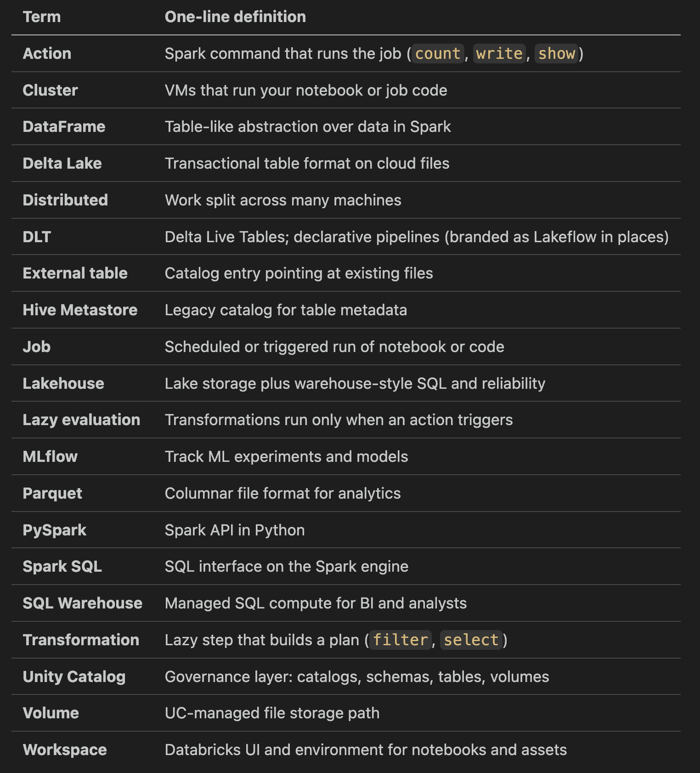This screenshot has width=700, height=773.
Task: Click the 'One-line definition' column header
Action: point(235,17)
